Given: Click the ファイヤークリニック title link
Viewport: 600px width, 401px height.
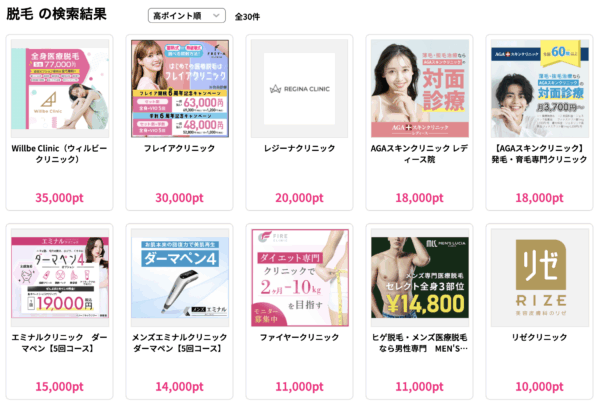Looking at the screenshot, I should point(300,337).
